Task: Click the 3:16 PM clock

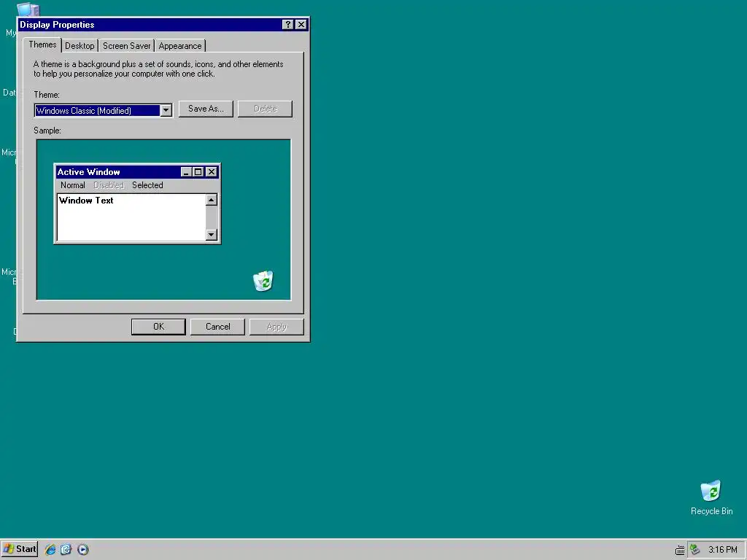Action: point(722,550)
